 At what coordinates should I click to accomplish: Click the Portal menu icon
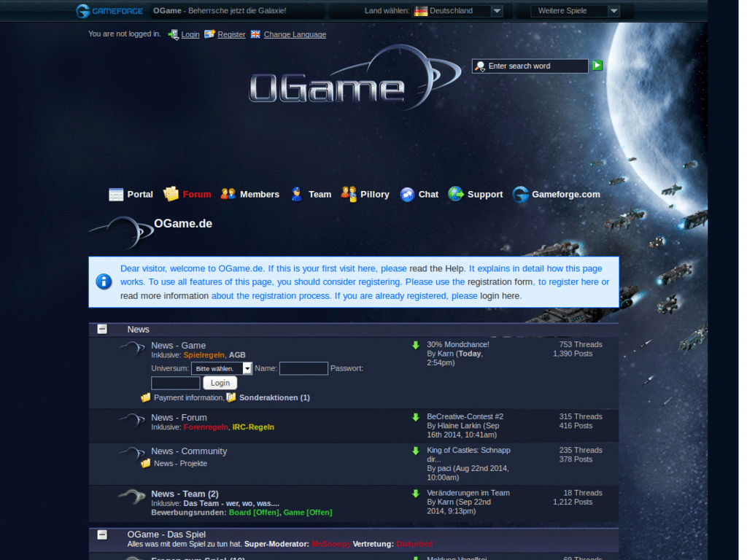pos(116,194)
